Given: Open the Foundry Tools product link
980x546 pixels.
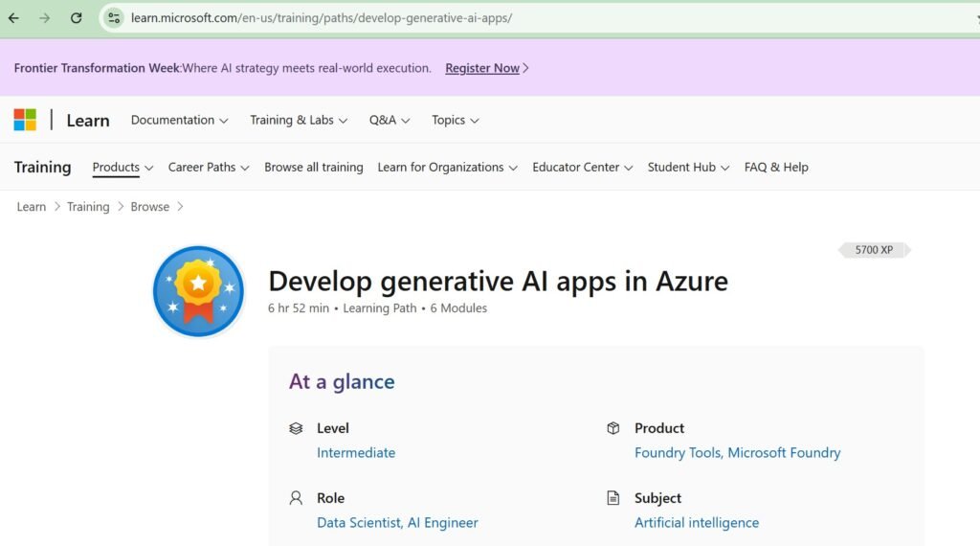Looking at the screenshot, I should 678,452.
